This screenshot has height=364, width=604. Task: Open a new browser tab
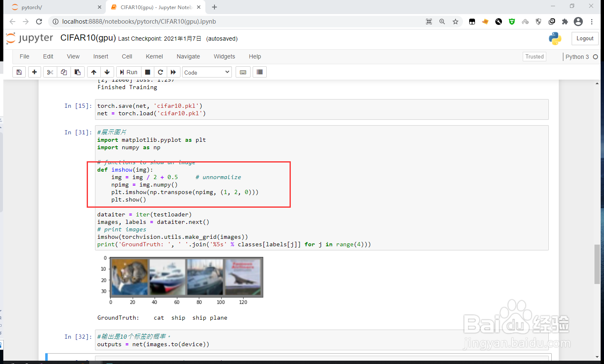214,7
